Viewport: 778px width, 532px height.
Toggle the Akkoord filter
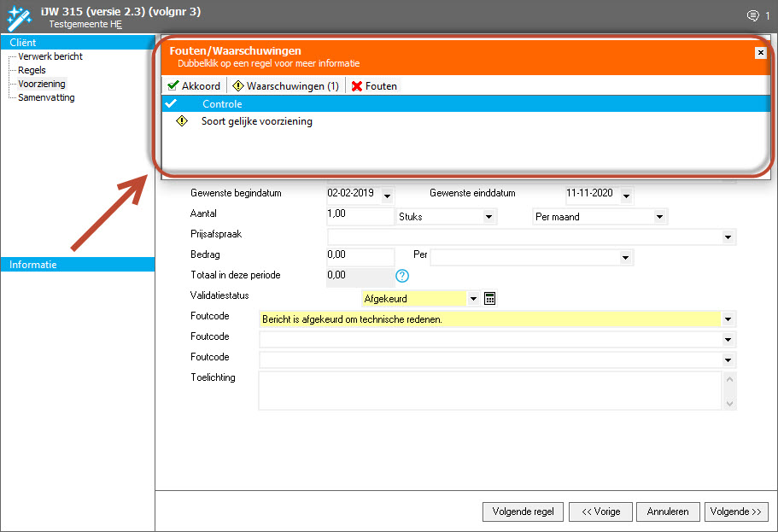click(x=194, y=86)
